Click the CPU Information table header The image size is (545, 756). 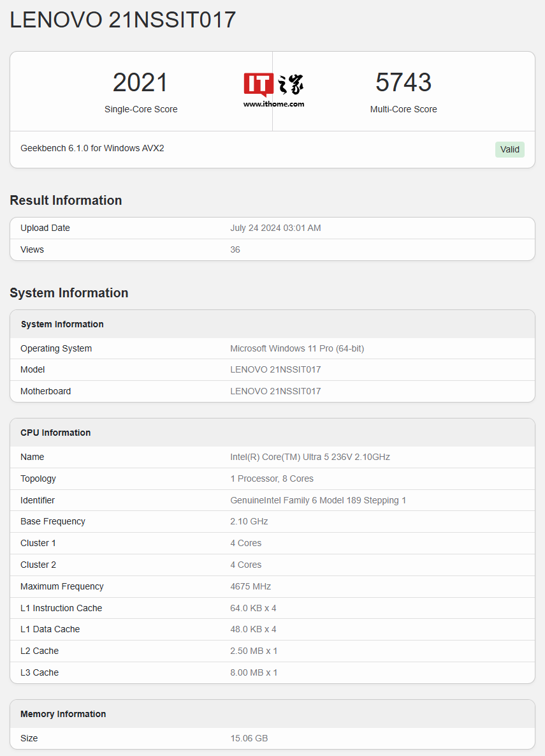coord(55,433)
